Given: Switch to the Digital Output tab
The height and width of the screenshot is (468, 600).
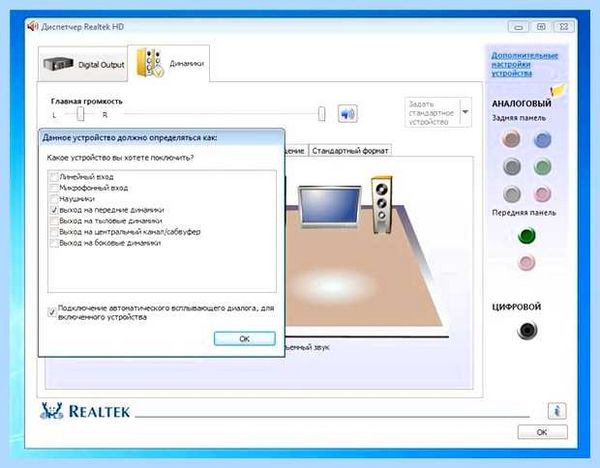Looking at the screenshot, I should tap(83, 64).
